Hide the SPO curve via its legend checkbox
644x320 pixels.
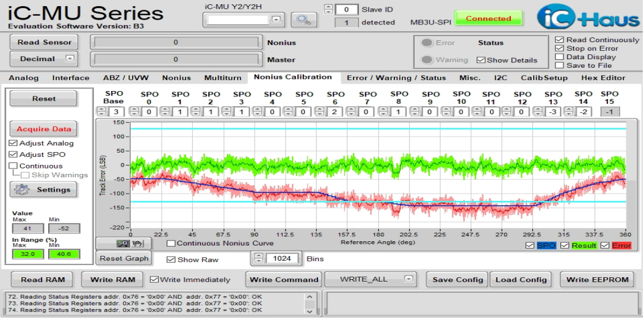(x=530, y=245)
